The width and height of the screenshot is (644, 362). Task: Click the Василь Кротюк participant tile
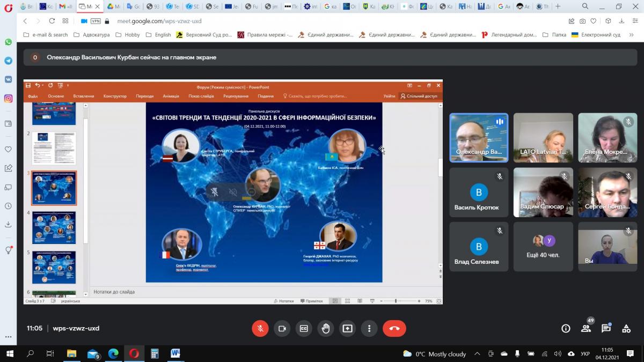tap(479, 193)
